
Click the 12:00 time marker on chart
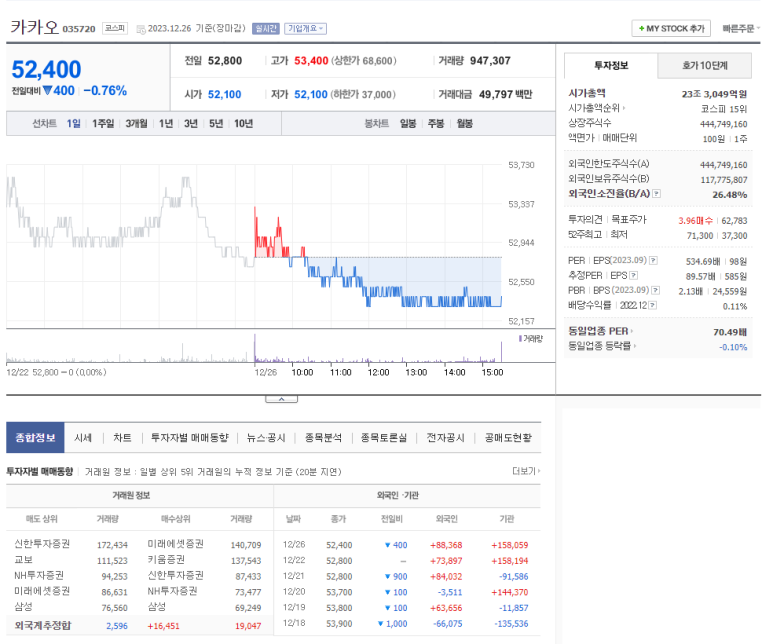click(x=378, y=372)
